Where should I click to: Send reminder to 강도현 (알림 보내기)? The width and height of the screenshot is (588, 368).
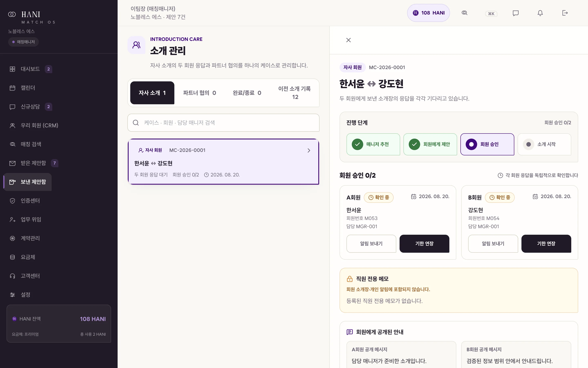pyautogui.click(x=493, y=244)
